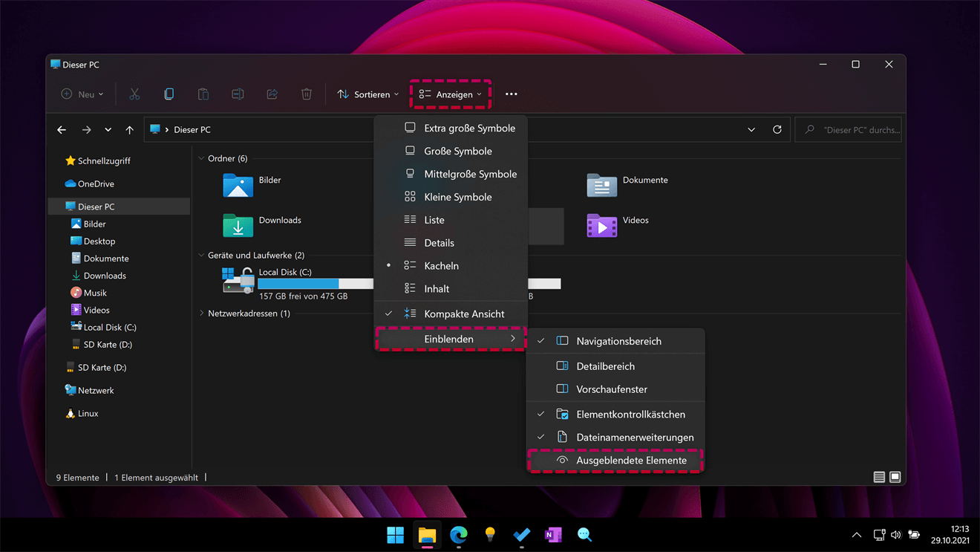Open Microsoft Edge from the taskbar
980x552 pixels.
(x=459, y=534)
